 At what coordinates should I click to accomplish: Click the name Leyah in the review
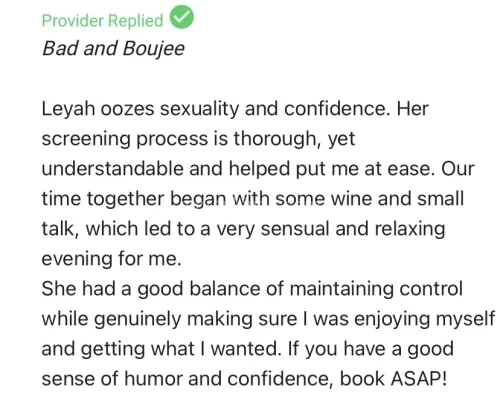(x=68, y=109)
